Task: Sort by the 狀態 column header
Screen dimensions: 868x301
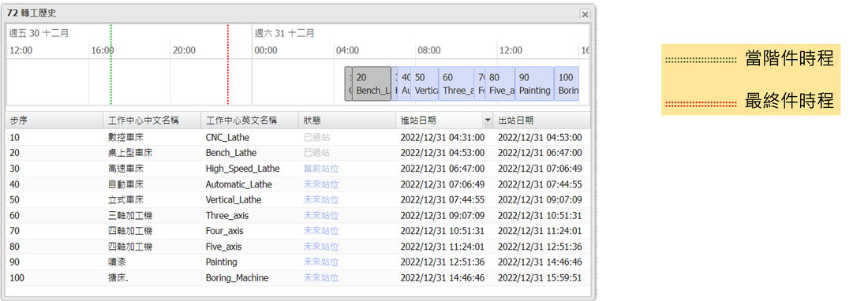Action: (347, 121)
